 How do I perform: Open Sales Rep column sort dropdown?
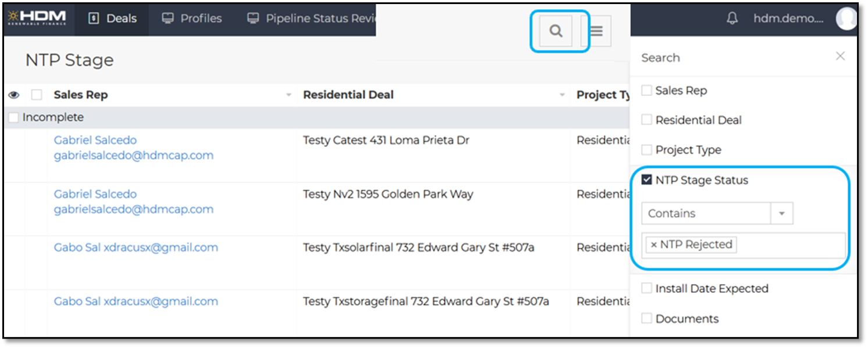289,95
